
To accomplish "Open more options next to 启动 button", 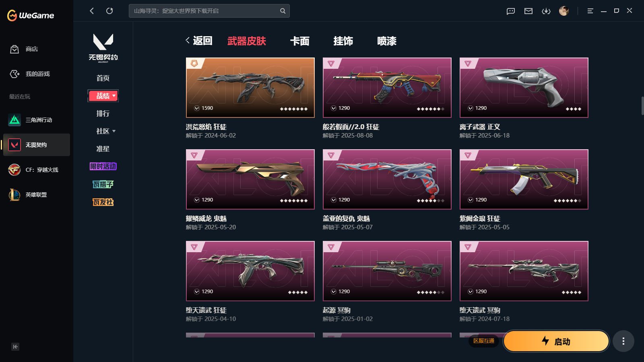I will coord(623,341).
